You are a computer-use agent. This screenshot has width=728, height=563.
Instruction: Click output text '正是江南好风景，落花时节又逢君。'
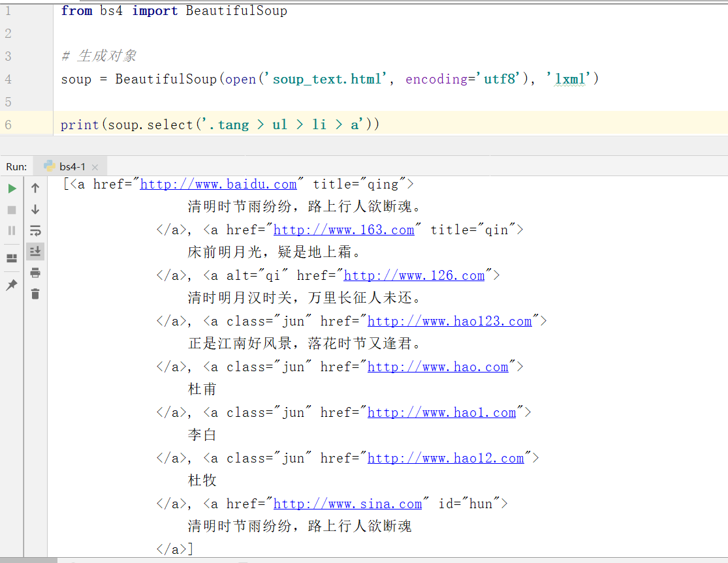tap(304, 344)
